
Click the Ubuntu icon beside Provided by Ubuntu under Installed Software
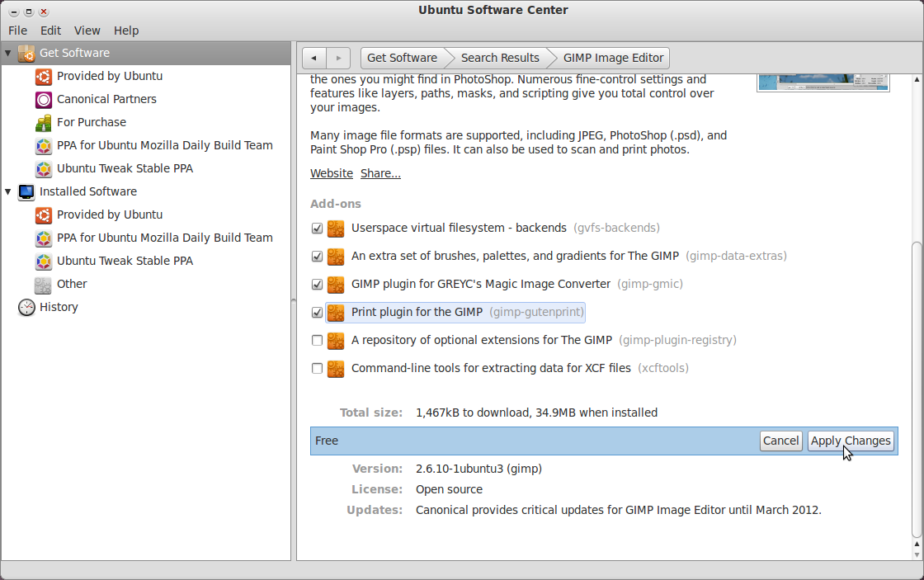44,215
